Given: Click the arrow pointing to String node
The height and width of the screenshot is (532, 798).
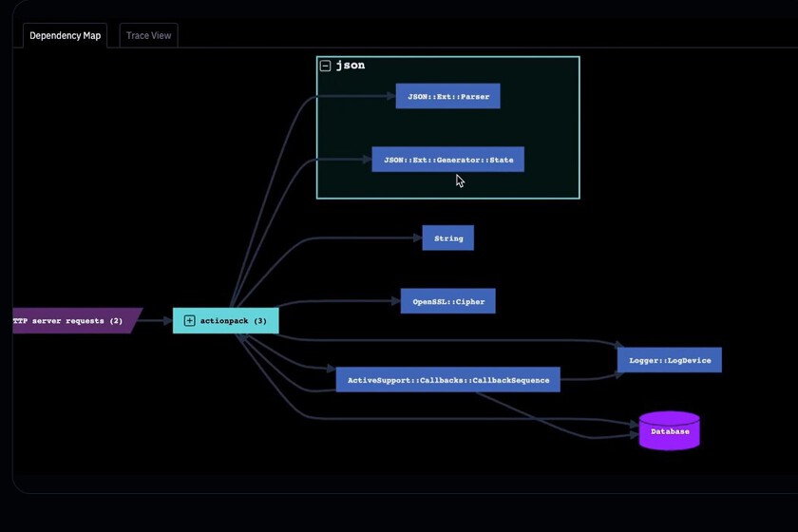Looking at the screenshot, I should 416,238.
